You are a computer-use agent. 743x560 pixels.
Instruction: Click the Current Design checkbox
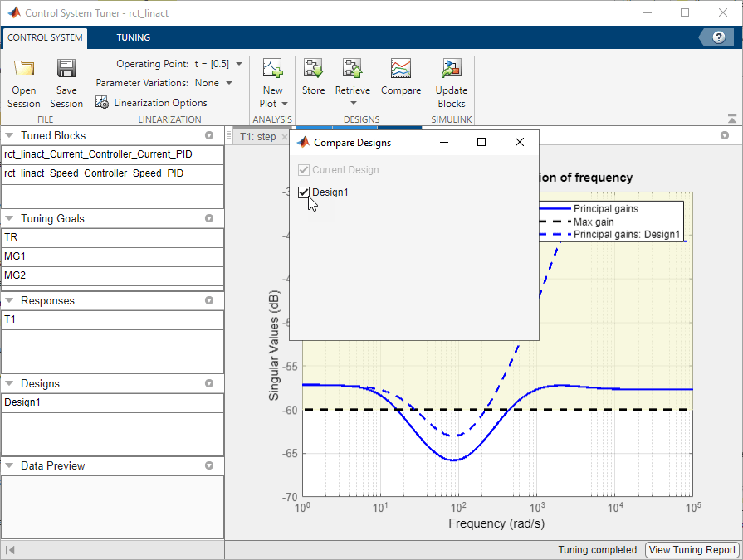[x=304, y=170]
